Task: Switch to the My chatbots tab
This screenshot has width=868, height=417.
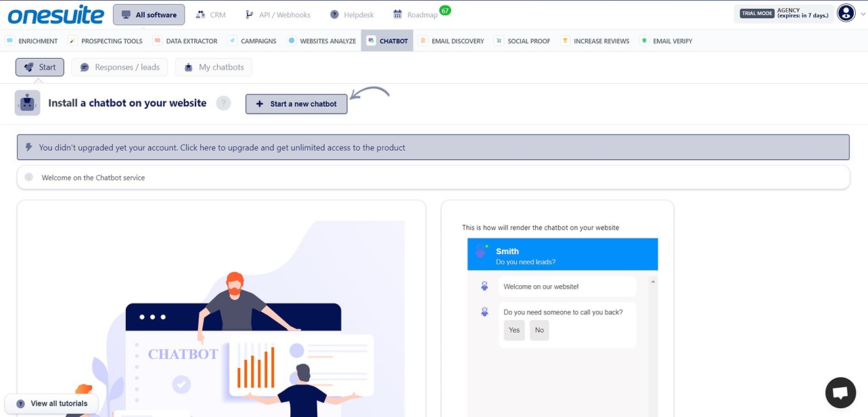Action: click(x=213, y=67)
